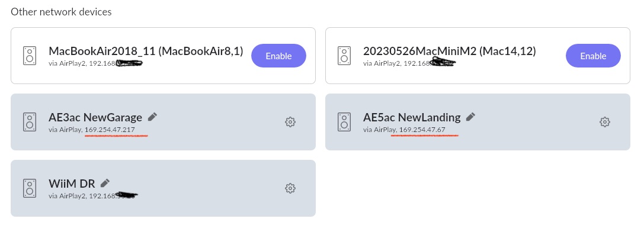
Task: Open the WiiM DR settings gear
Action: 290,188
